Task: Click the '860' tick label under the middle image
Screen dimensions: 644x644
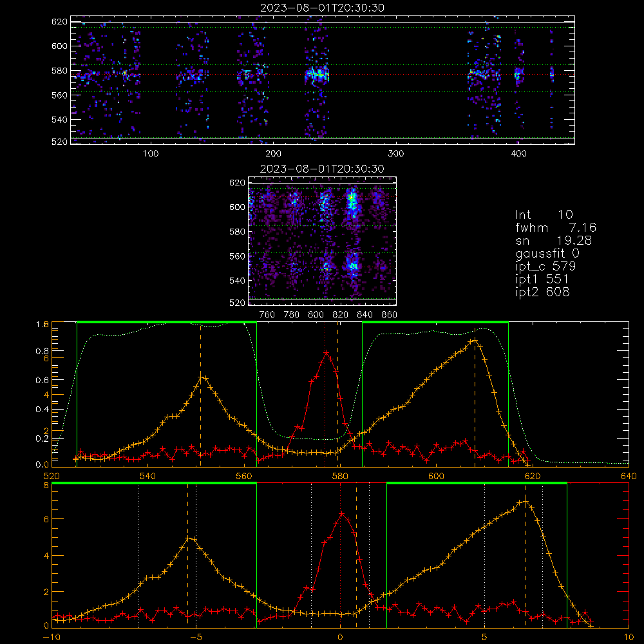Action: (389, 315)
